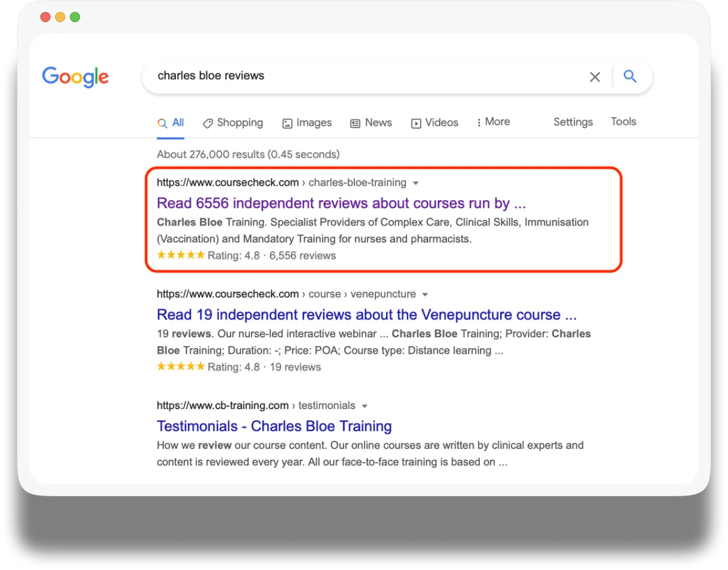Click the three-dot More icon
This screenshot has width=728, height=570.
click(479, 122)
